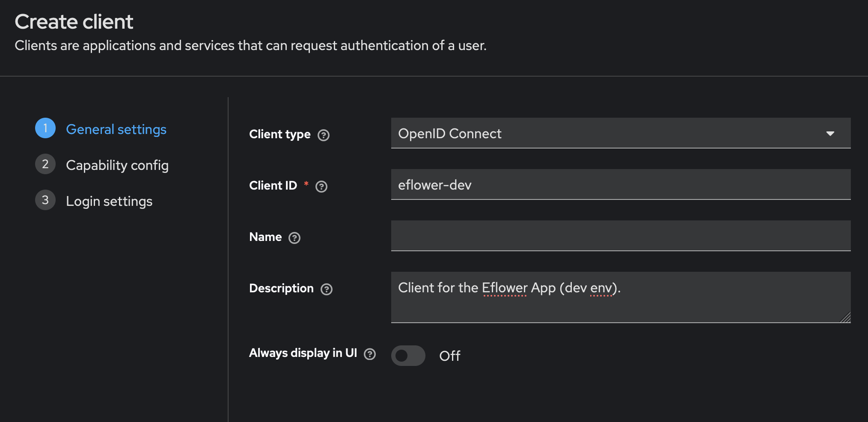The width and height of the screenshot is (868, 422).
Task: Open help tooltip for Client type
Action: [324, 135]
